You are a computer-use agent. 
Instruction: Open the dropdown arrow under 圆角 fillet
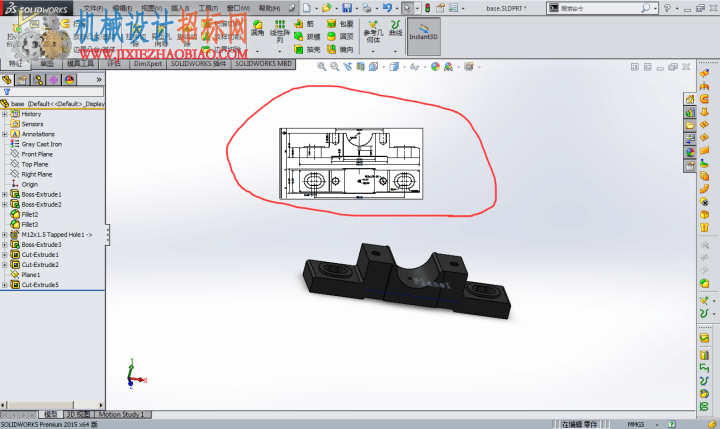[257, 51]
